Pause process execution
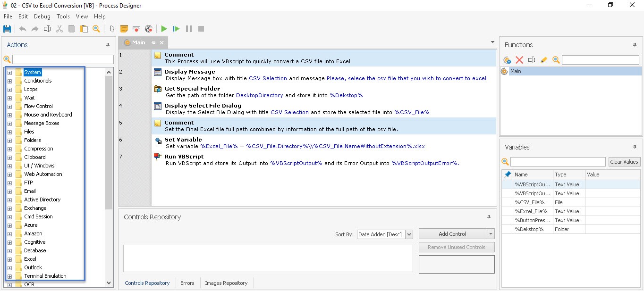This screenshot has height=291, width=644. click(x=188, y=29)
